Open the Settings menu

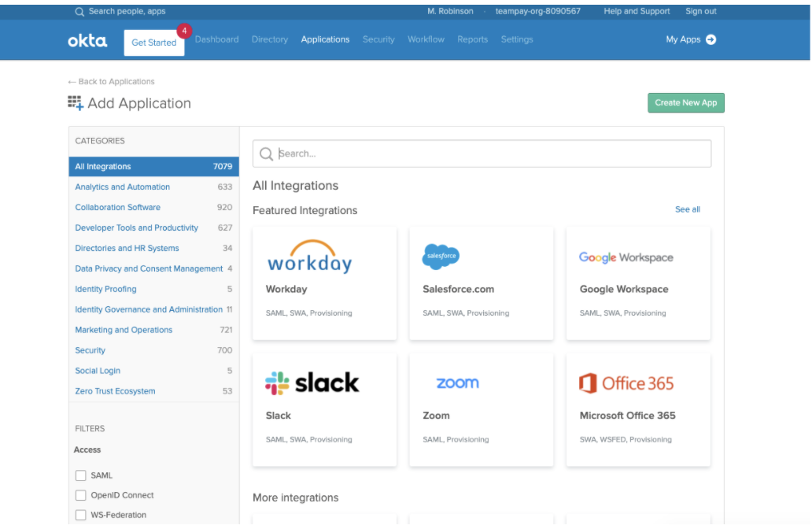click(x=517, y=39)
